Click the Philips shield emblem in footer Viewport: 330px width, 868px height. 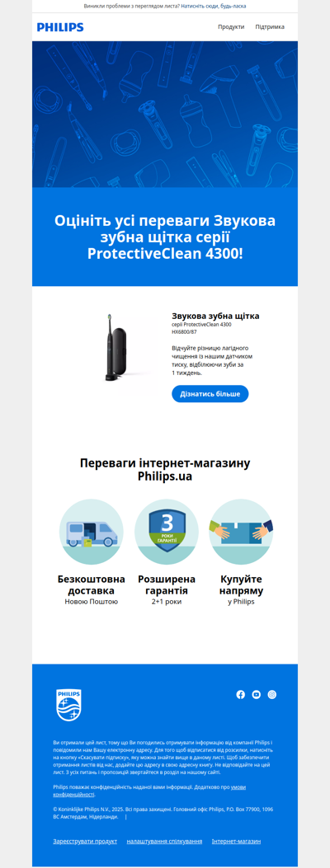68,705
